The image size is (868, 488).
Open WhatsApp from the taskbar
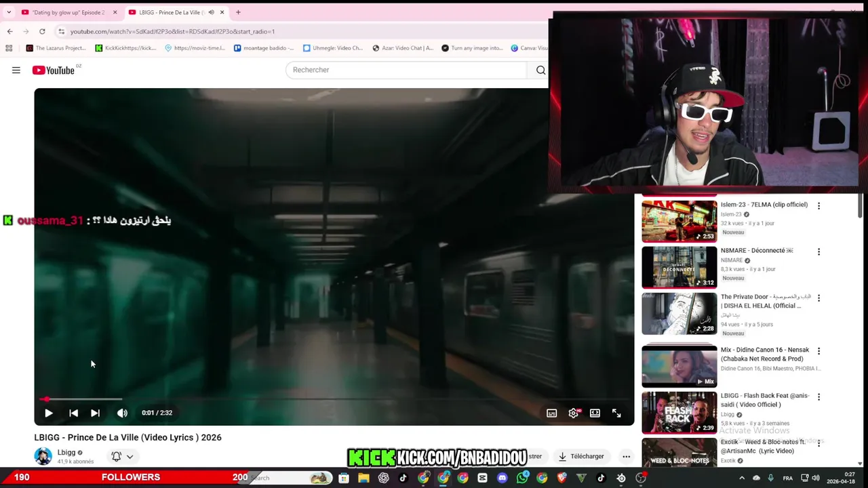point(522,478)
